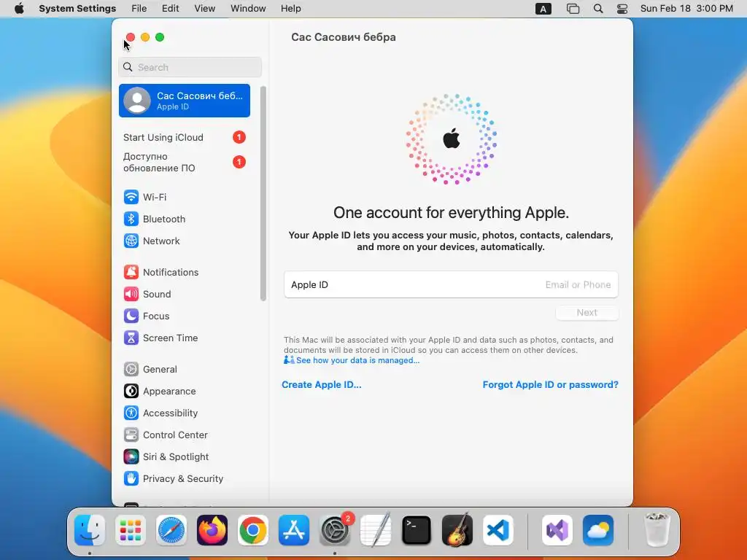Open Доступно обновление ПО item

[x=185, y=163]
